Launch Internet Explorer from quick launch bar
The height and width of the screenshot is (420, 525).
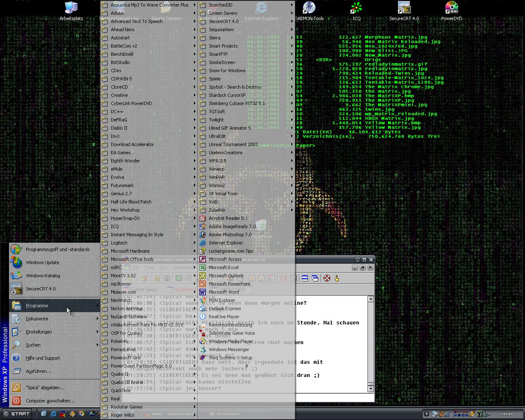coord(53,414)
